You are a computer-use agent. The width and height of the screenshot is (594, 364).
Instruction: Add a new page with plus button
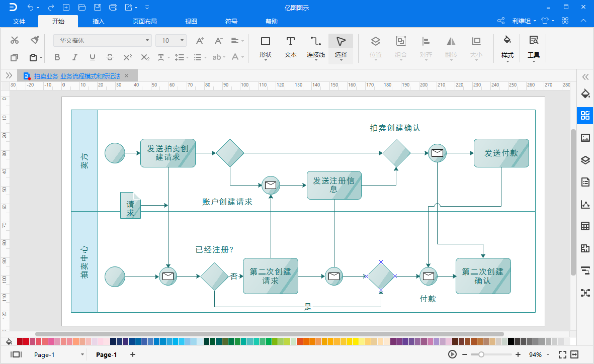coord(133,354)
